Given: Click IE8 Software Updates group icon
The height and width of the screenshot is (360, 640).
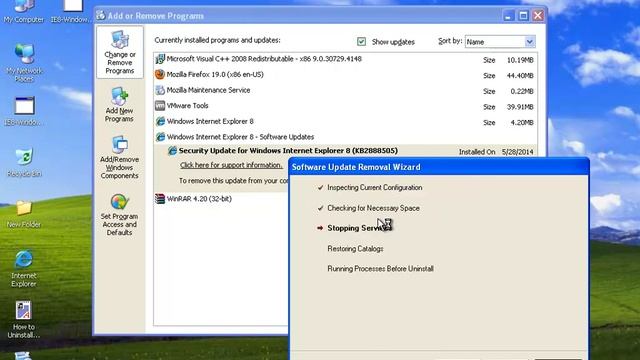Looking at the screenshot, I should tap(160, 137).
